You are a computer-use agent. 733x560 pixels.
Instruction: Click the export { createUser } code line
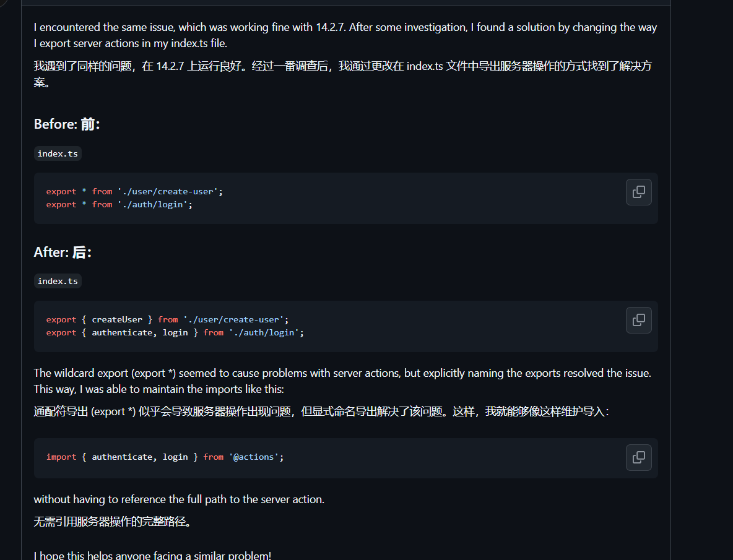(x=167, y=319)
